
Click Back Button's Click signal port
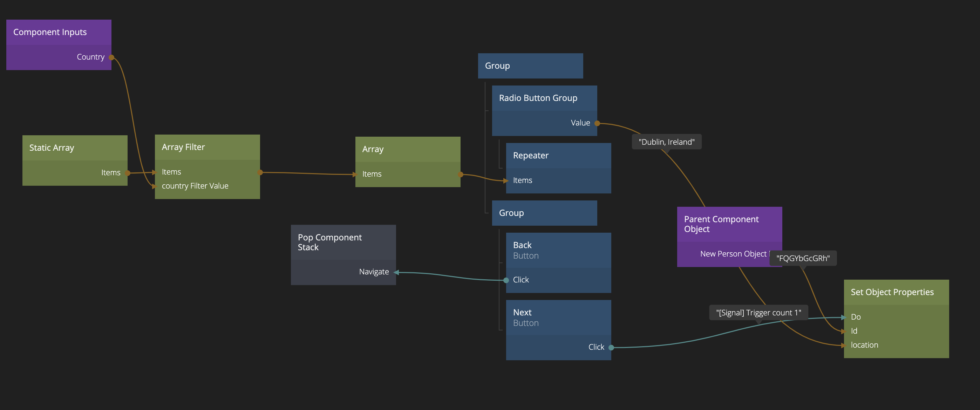click(x=506, y=280)
